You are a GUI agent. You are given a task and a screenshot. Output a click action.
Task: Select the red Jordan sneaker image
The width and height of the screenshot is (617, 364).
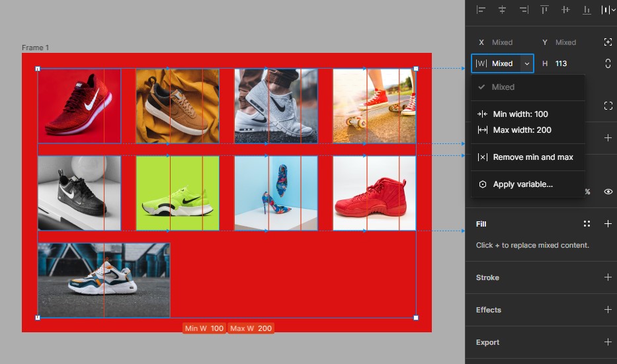click(374, 193)
